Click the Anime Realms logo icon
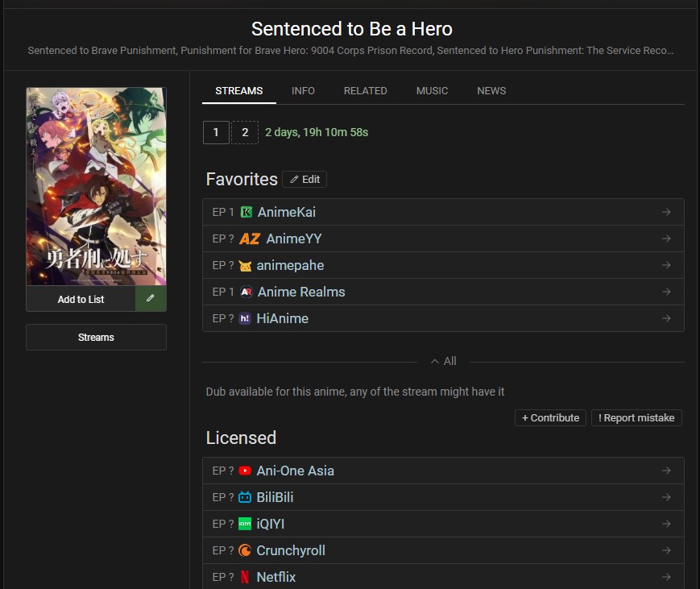 point(246,292)
